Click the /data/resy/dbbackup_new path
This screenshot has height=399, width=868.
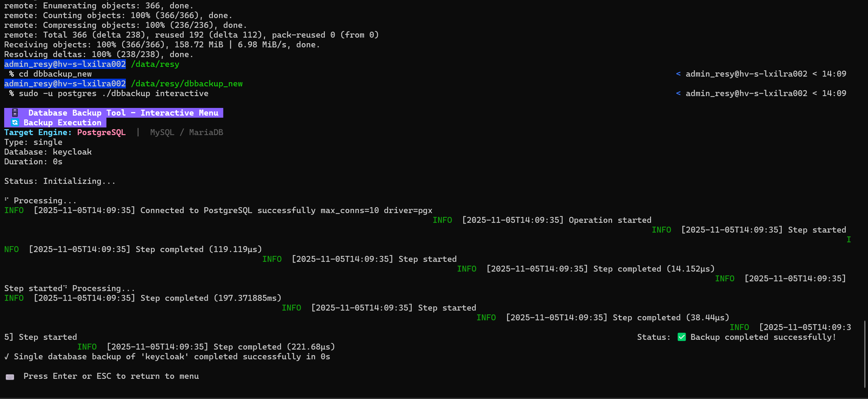187,84
